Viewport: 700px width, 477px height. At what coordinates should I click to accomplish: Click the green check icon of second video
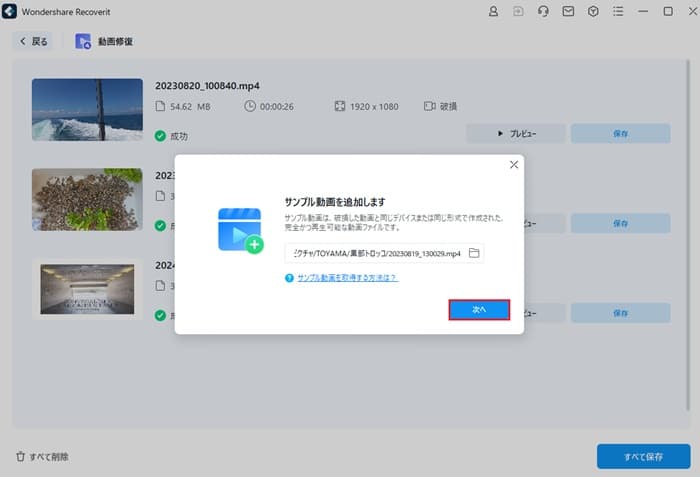160,226
